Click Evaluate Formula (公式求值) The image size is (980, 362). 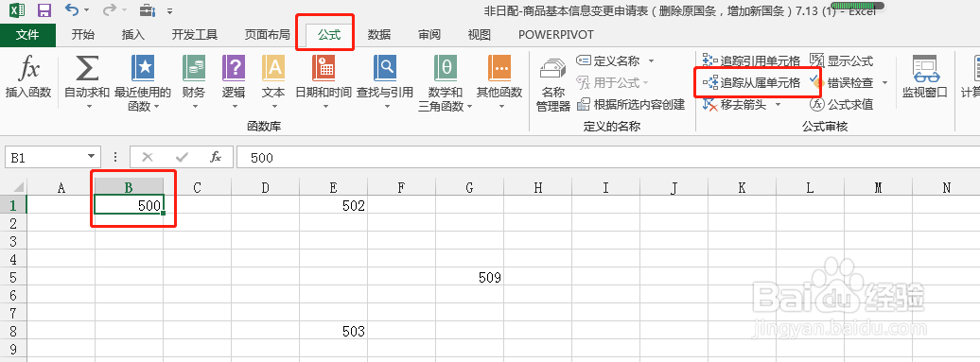pyautogui.click(x=841, y=104)
